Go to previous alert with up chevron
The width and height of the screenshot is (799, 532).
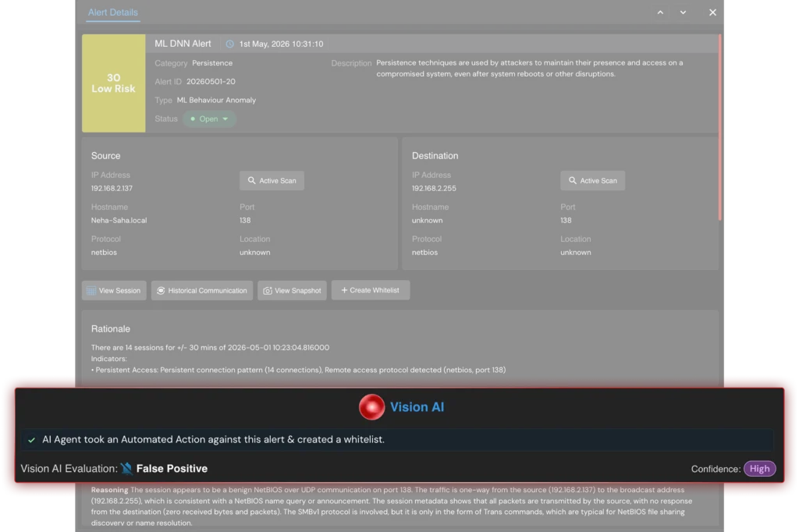(660, 12)
